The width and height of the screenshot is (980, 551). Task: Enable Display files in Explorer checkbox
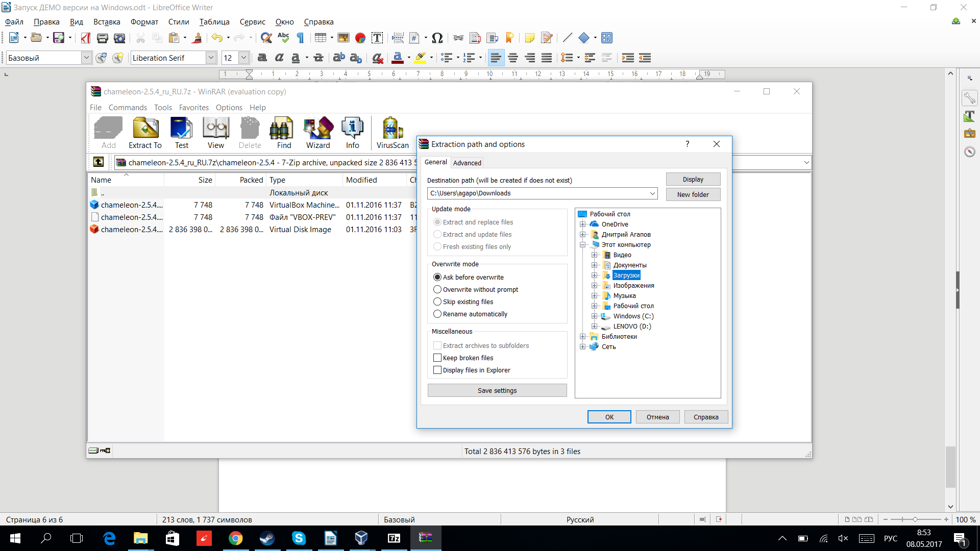click(437, 370)
